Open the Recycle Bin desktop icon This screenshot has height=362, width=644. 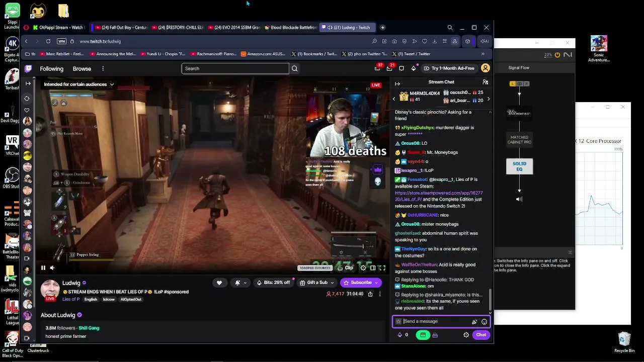pos(624,342)
